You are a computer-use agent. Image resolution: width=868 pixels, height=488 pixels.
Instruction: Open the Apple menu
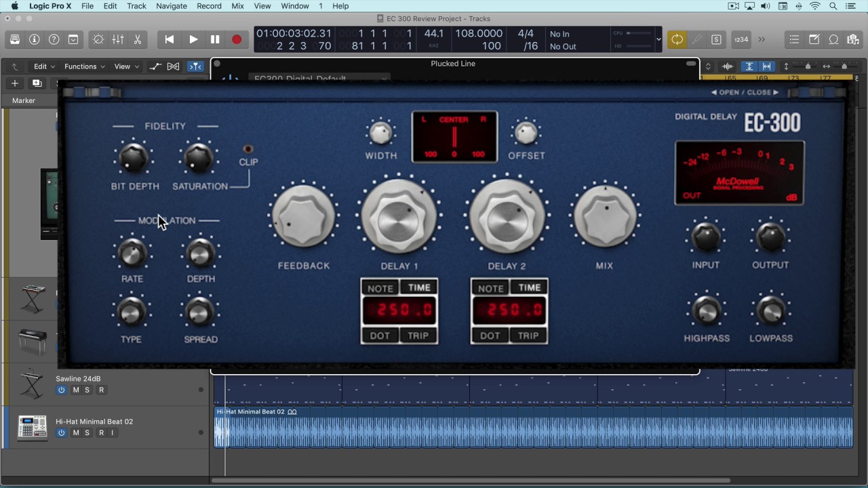14,6
